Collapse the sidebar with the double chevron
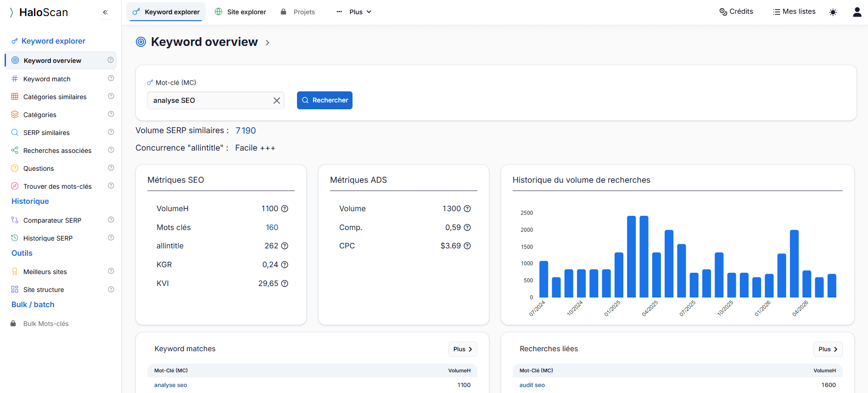Image resolution: width=868 pixels, height=393 pixels. pyautogui.click(x=106, y=12)
